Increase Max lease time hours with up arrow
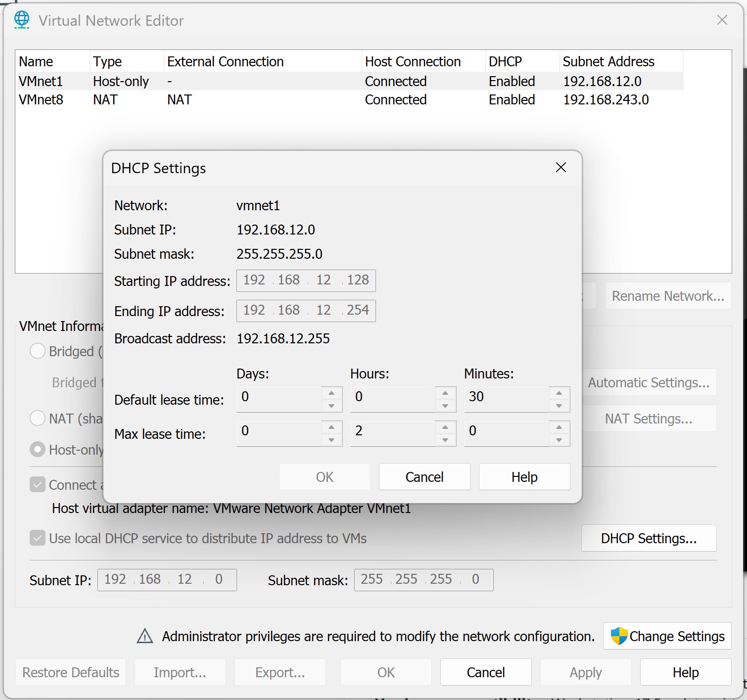 (x=445, y=427)
